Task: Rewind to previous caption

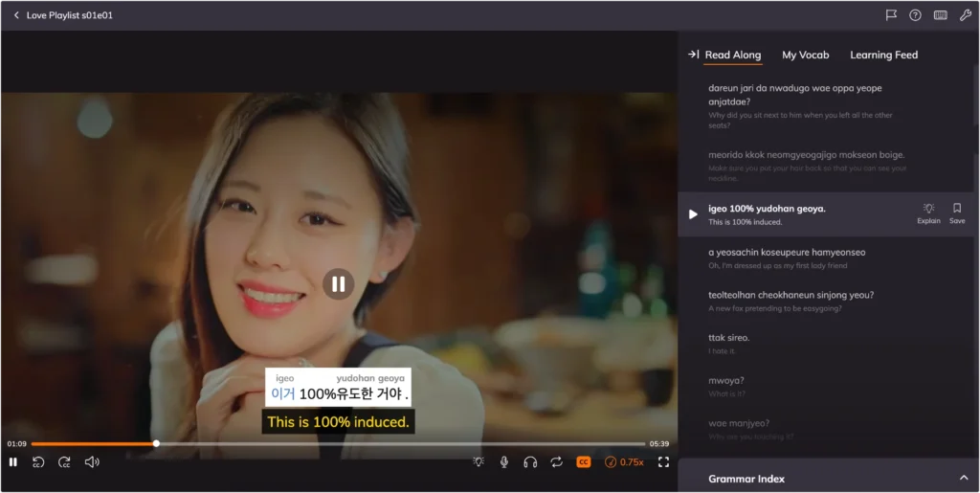Action: (x=38, y=462)
